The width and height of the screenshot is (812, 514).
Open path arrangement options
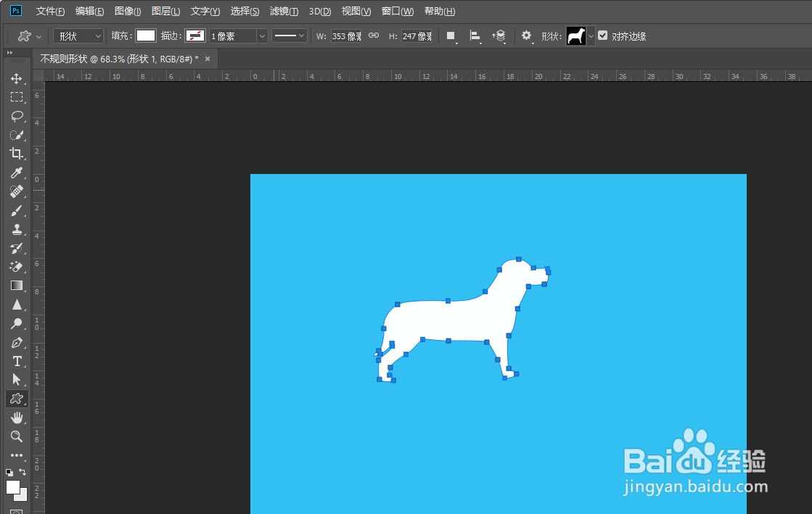(499, 36)
